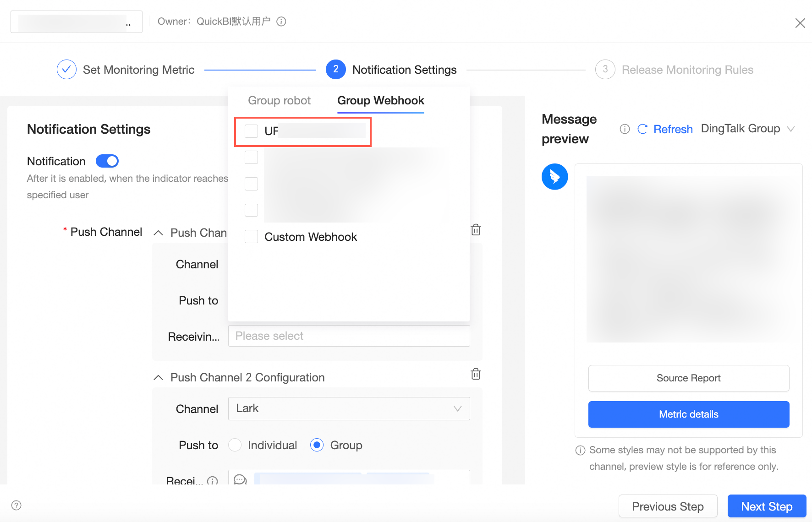Click the Source Report button

(689, 378)
